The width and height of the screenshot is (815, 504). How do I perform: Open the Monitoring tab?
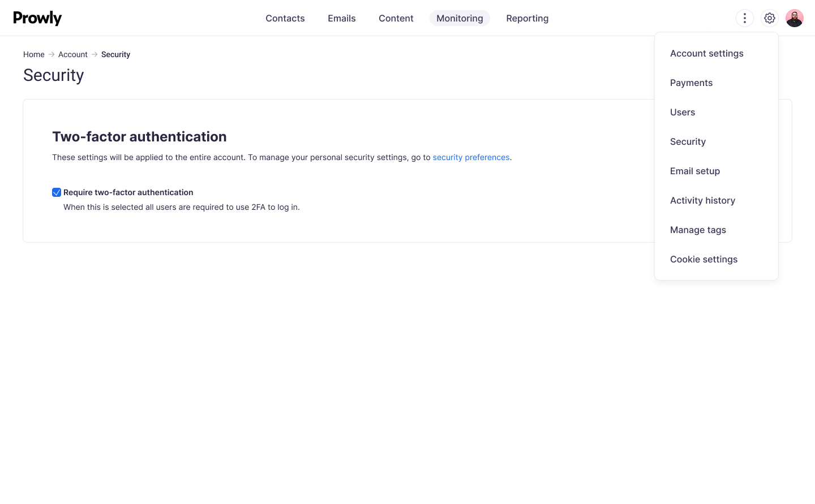click(x=460, y=18)
